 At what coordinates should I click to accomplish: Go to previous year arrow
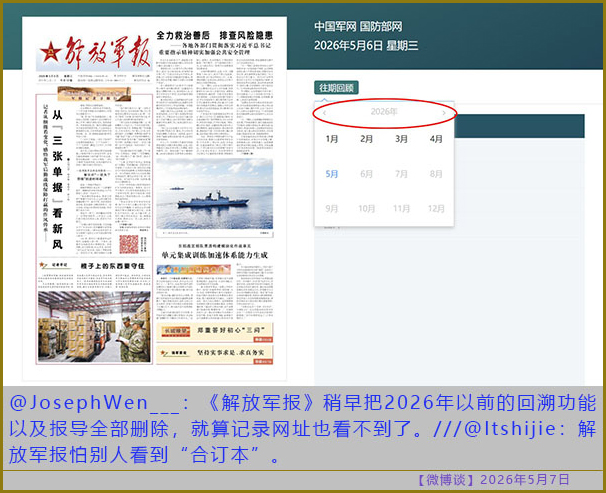pyautogui.click(x=324, y=113)
